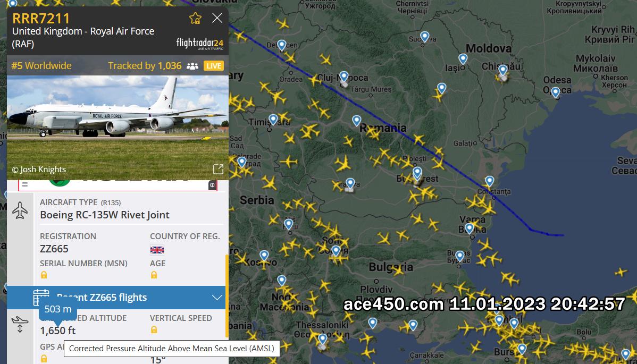The height and width of the screenshot is (364, 637).
Task: Click the #5 Worldwide ranking label
Action: point(41,66)
